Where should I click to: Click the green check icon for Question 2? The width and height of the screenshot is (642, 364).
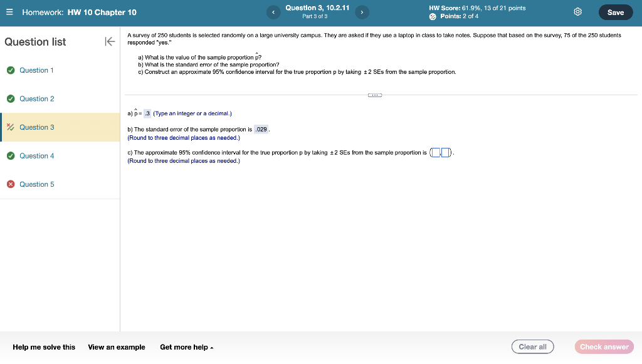tap(11, 98)
